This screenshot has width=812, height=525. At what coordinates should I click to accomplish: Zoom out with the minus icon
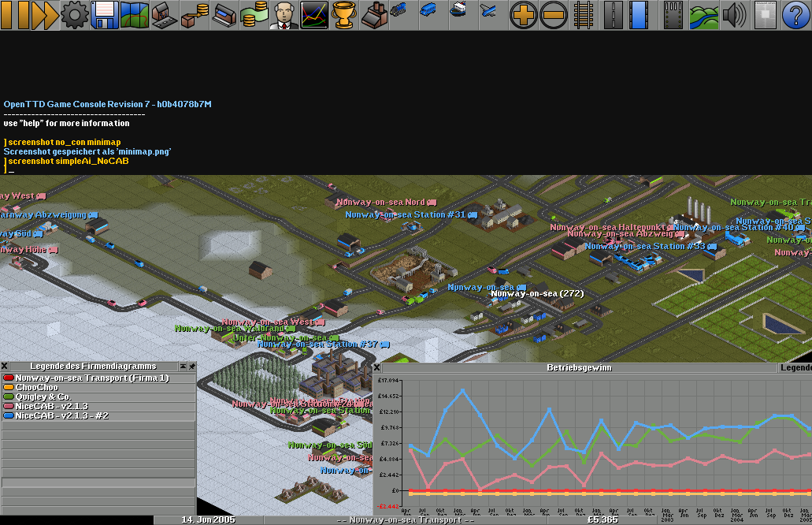[554, 15]
